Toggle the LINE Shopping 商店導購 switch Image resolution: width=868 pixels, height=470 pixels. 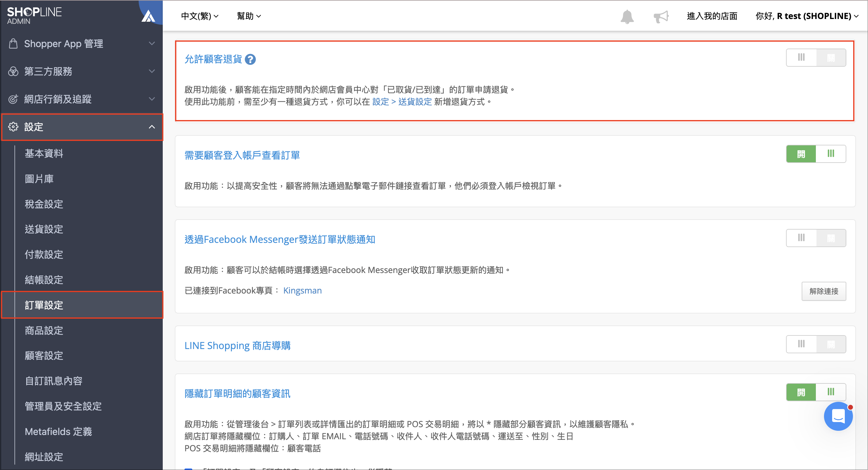(816, 344)
